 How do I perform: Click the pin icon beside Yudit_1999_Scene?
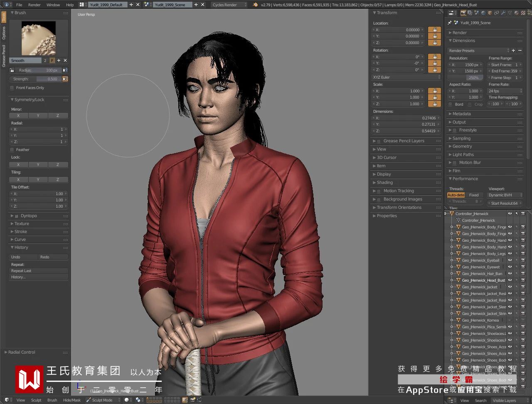coord(449,23)
